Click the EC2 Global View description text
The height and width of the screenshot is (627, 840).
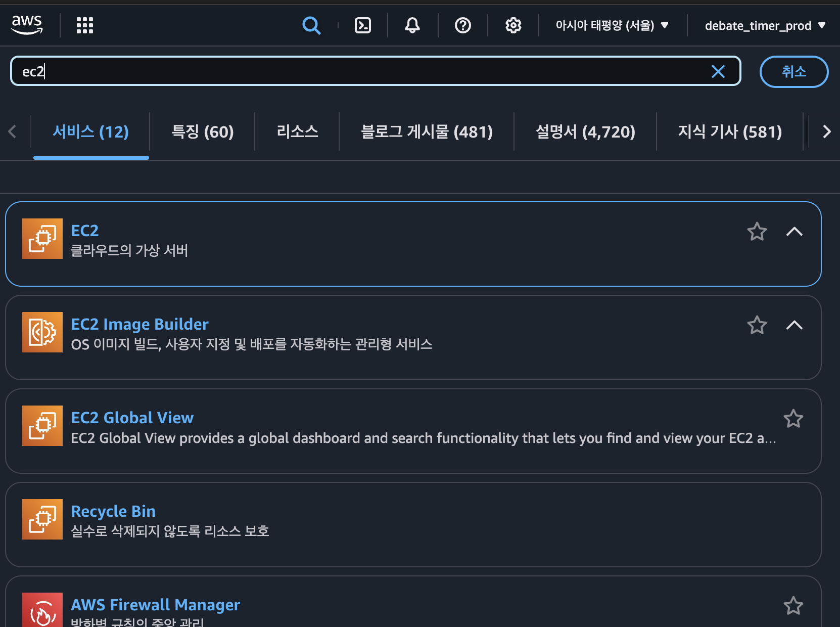tap(424, 438)
